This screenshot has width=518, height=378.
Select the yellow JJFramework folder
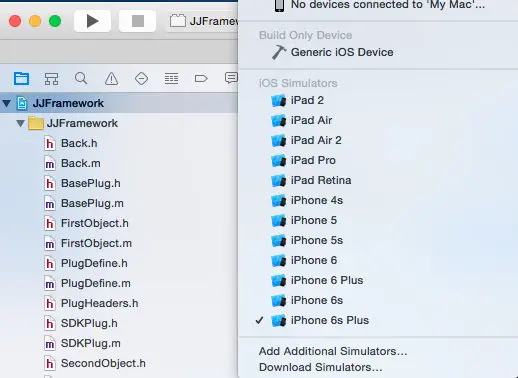[x=36, y=123]
